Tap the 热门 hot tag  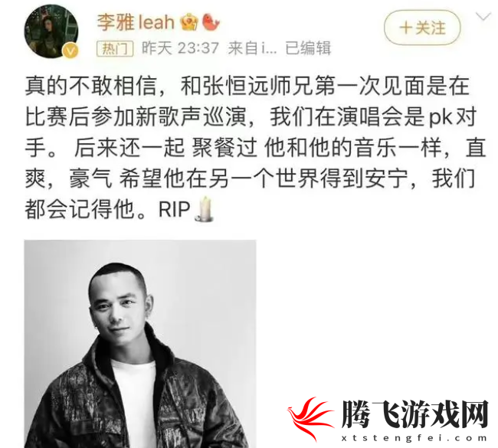click(x=115, y=49)
